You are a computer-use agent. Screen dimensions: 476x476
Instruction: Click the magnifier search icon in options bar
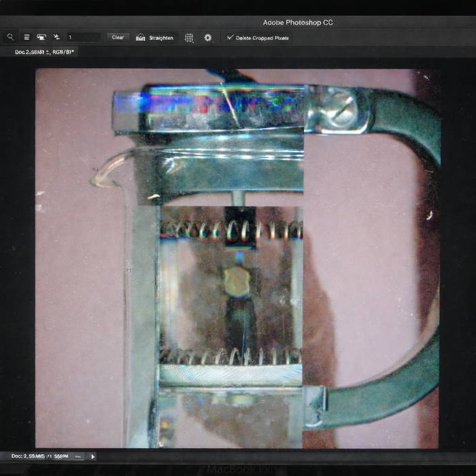(x=10, y=37)
